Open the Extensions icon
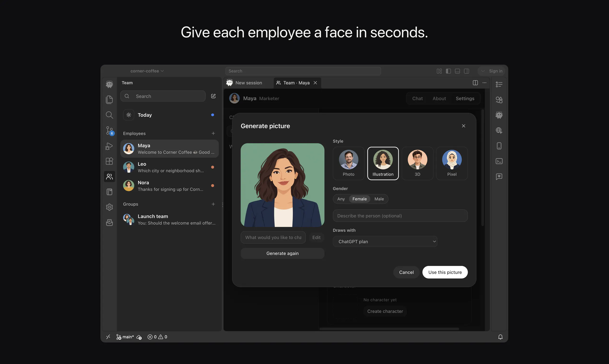This screenshot has width=609, height=364. pyautogui.click(x=109, y=161)
